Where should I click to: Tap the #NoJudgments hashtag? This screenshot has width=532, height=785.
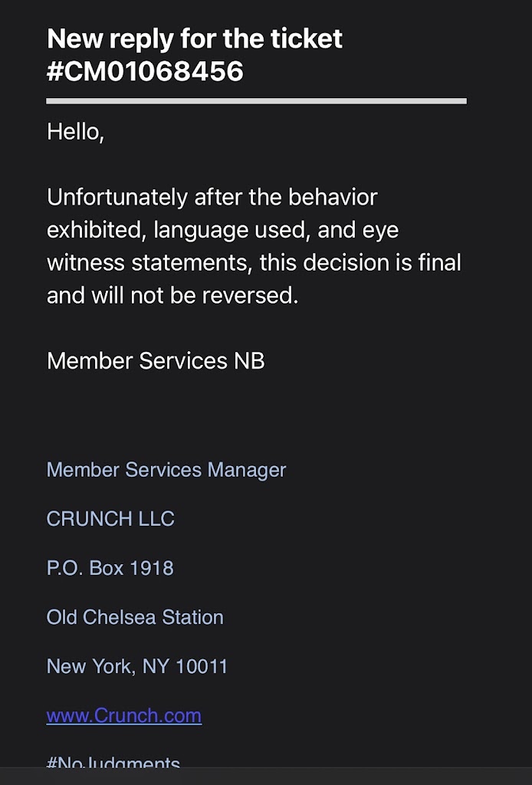click(x=113, y=763)
